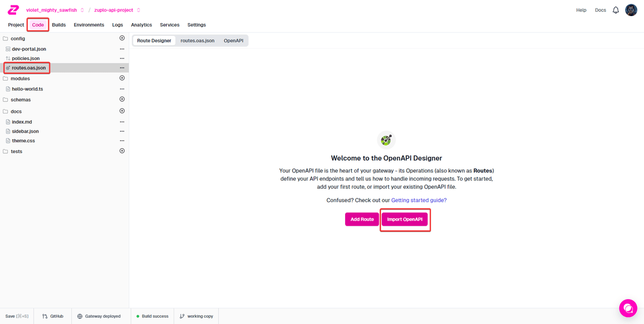The width and height of the screenshot is (644, 324).
Task: Open more options for hello-world.ts
Action: point(122,89)
